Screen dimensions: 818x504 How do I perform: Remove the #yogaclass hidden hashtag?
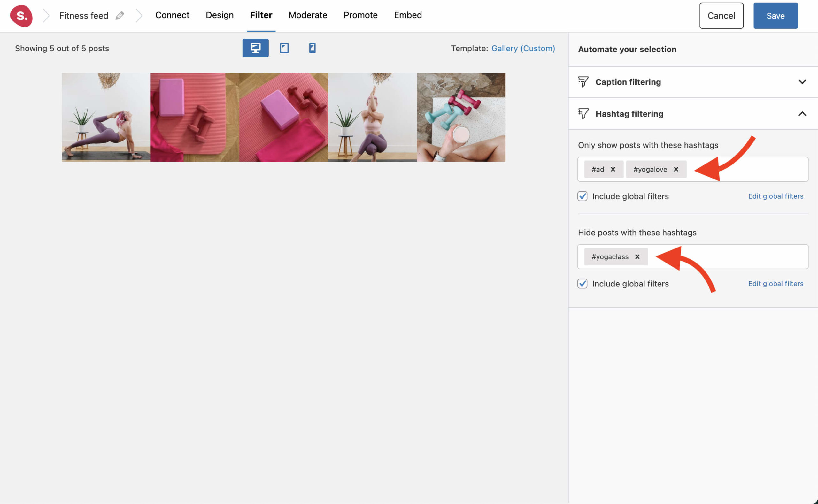pos(637,257)
